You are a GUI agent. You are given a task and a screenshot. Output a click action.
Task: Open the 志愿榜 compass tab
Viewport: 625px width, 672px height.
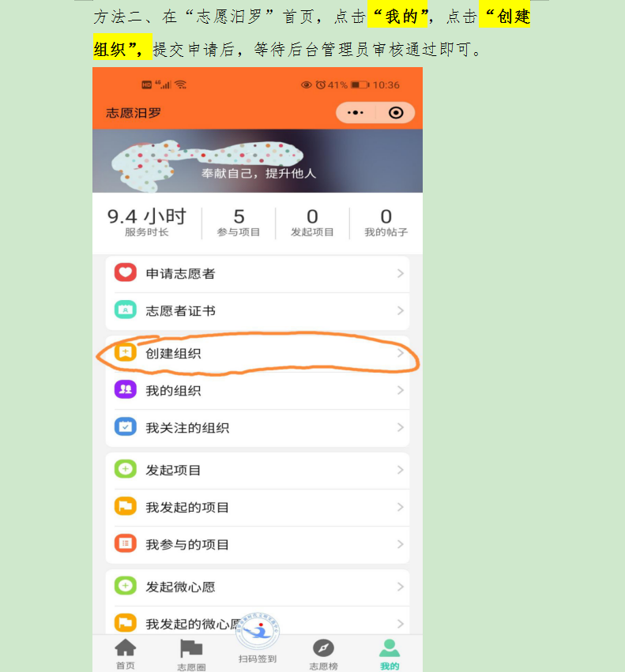click(x=323, y=655)
